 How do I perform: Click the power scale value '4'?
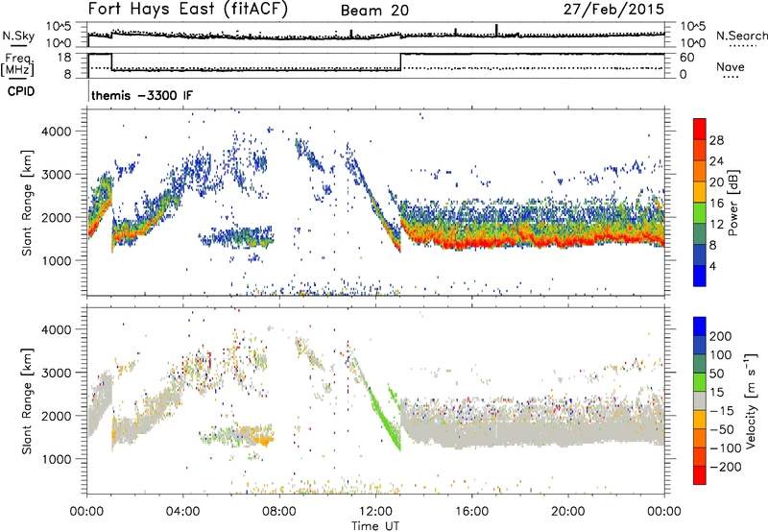pos(712,266)
